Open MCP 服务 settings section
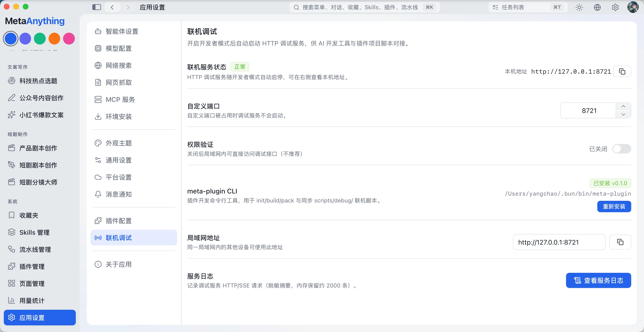 [134, 99]
